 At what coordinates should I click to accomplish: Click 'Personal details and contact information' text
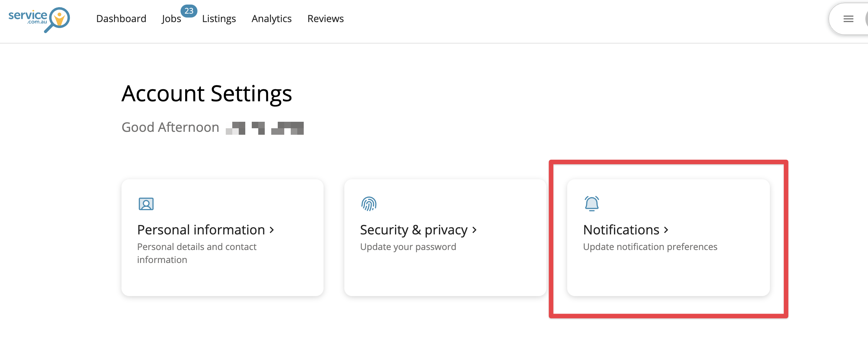point(197,253)
